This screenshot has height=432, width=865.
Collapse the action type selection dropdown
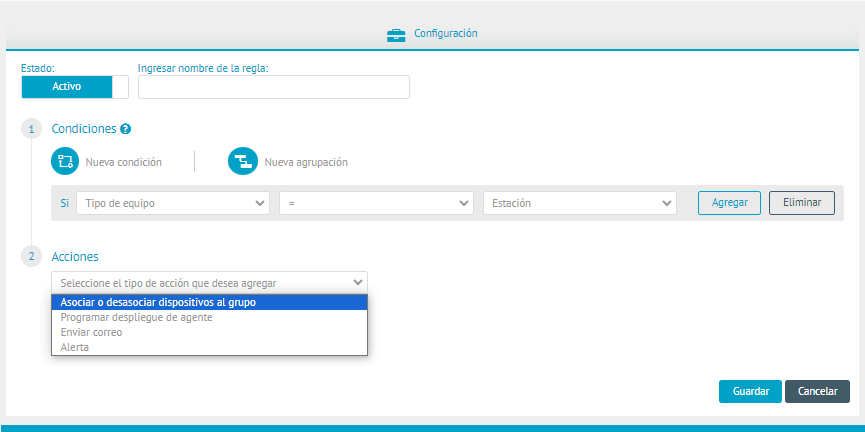tap(209, 282)
